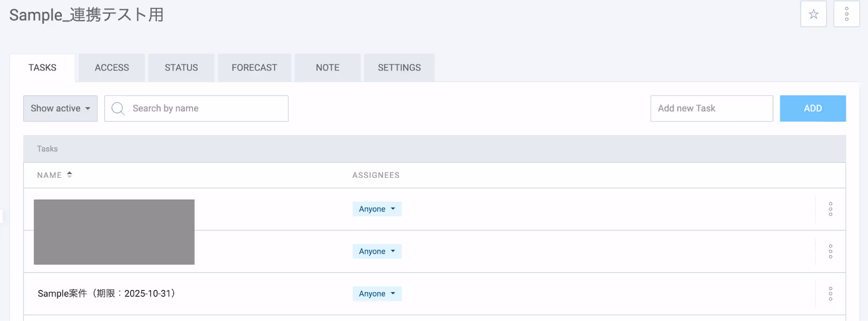Click the search magnifier icon
The image size is (868, 321).
point(118,108)
